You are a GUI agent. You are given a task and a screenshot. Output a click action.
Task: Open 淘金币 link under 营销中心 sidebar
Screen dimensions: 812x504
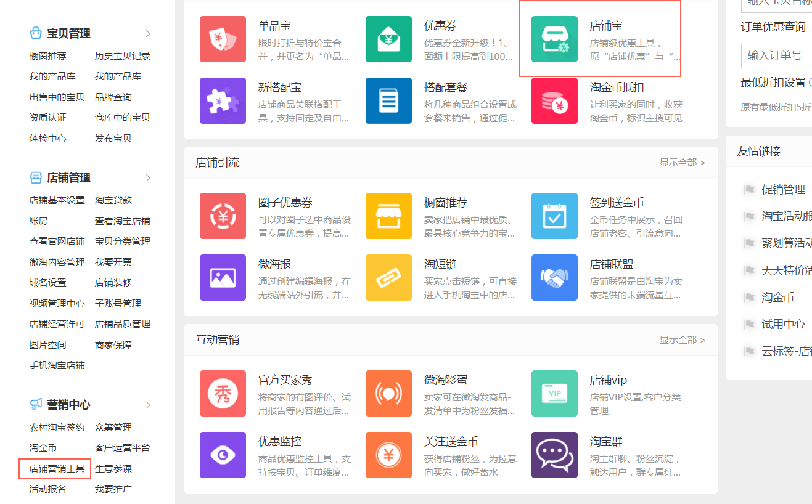[43, 448]
